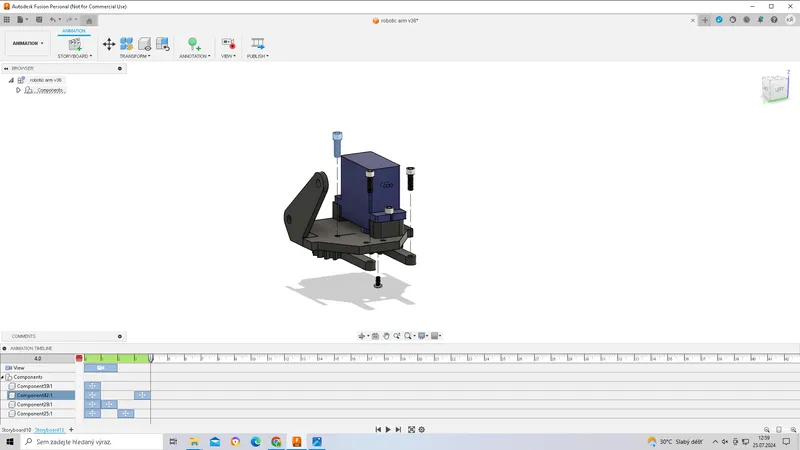
Task: Toggle the Animation Timeline panel dot
Action: click(x=5, y=348)
